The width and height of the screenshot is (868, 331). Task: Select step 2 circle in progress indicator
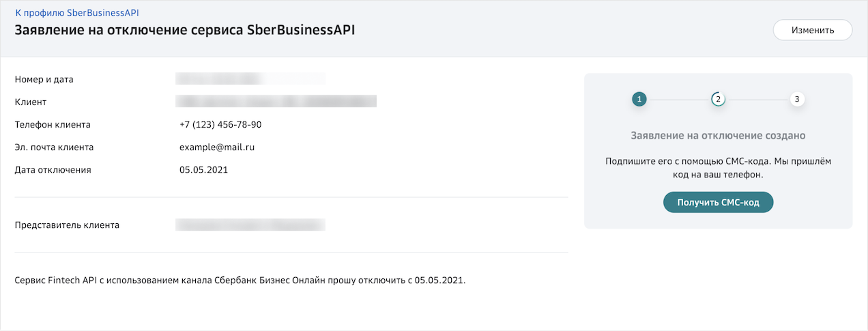[718, 99]
